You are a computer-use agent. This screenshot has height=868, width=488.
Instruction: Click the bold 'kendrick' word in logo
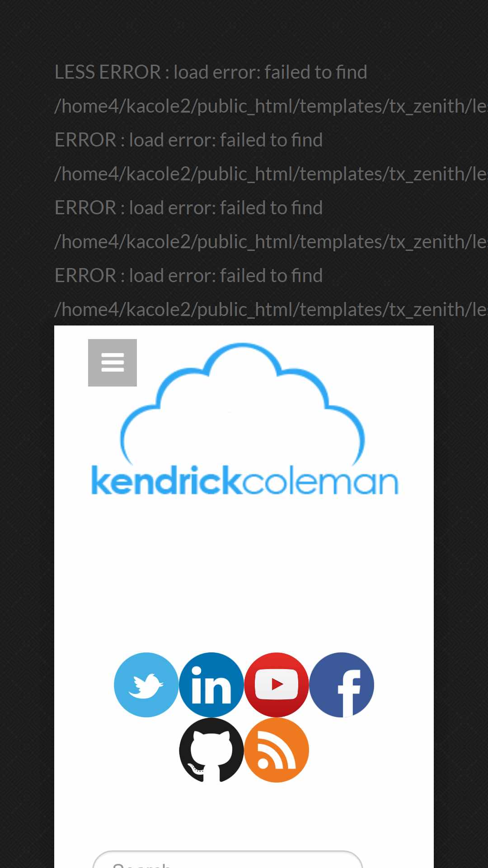pyautogui.click(x=166, y=481)
